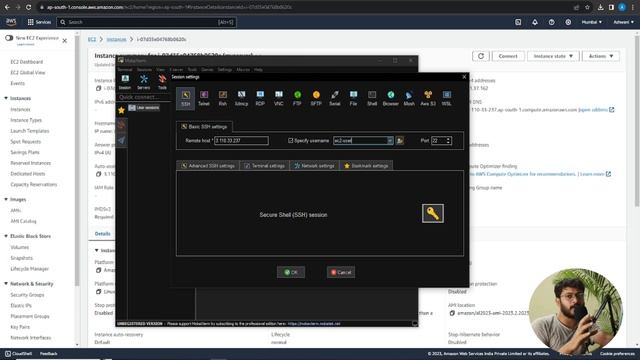Viewport: 640px width, 360px height.
Task: Click the AWS search box
Action: click(x=147, y=22)
